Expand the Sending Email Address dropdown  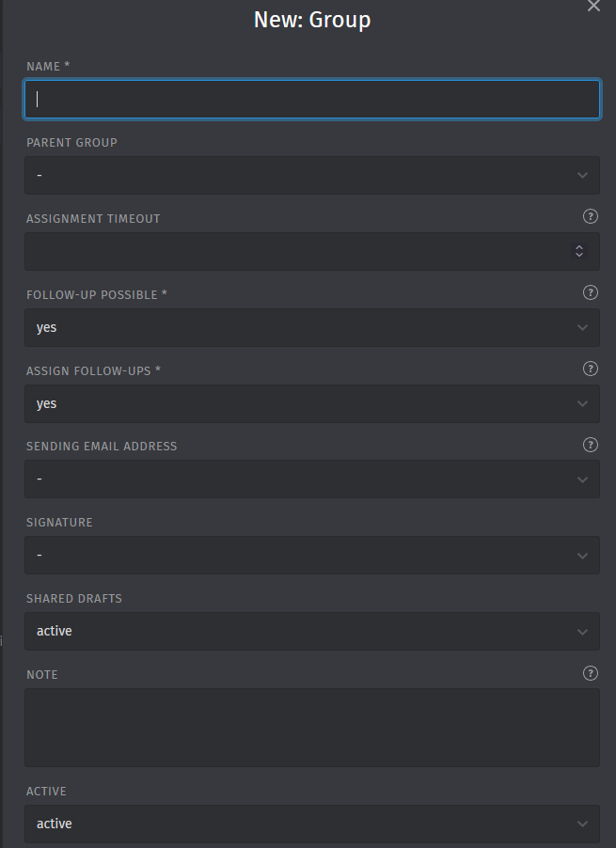pos(312,479)
